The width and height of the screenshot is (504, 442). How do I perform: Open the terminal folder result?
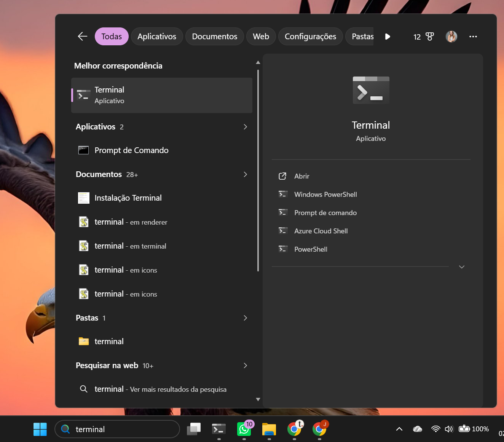(x=162, y=341)
